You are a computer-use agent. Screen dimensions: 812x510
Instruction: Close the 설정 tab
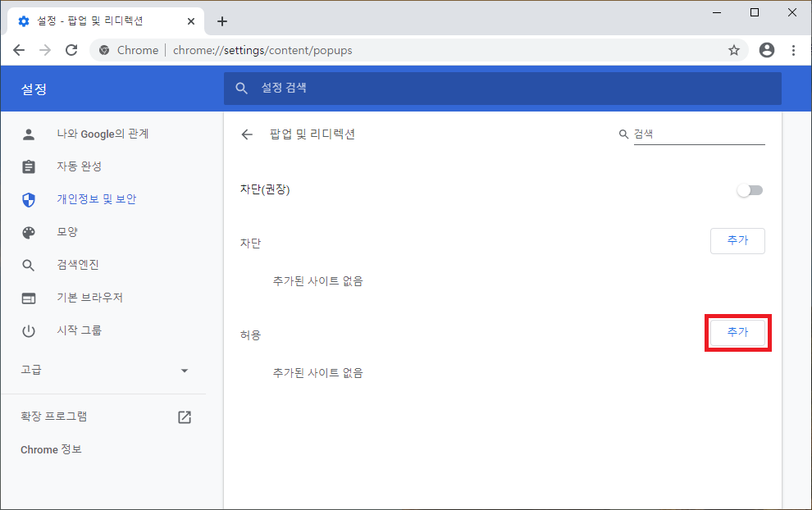pyautogui.click(x=191, y=21)
